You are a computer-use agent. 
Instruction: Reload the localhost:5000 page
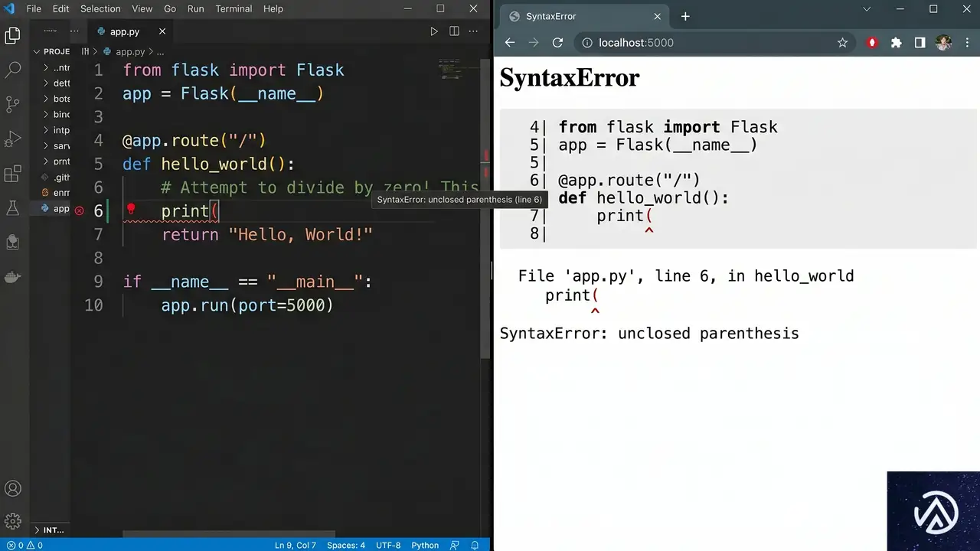point(557,43)
